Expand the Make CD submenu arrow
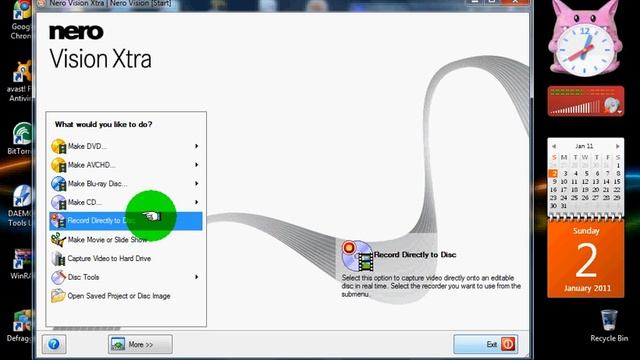 coord(197,202)
